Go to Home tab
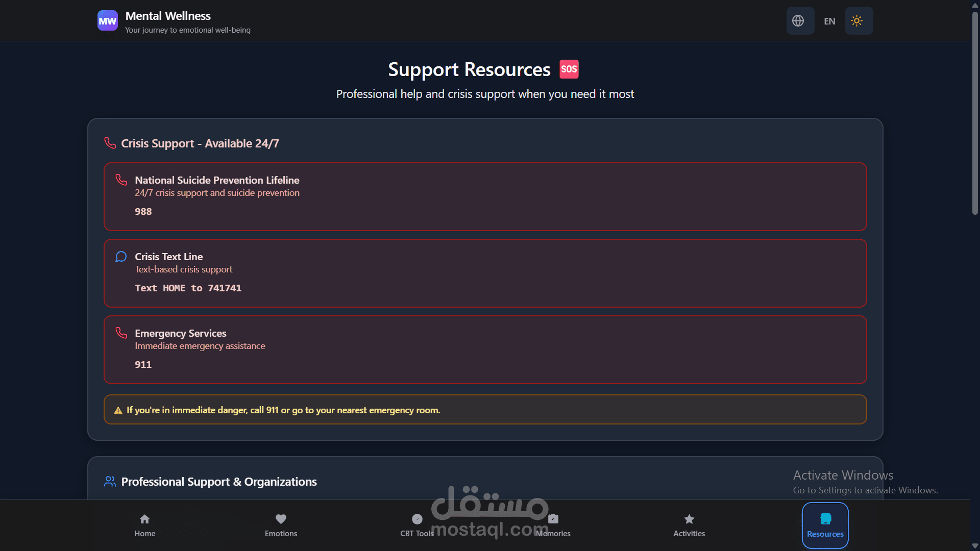The height and width of the screenshot is (551, 980). tap(145, 525)
